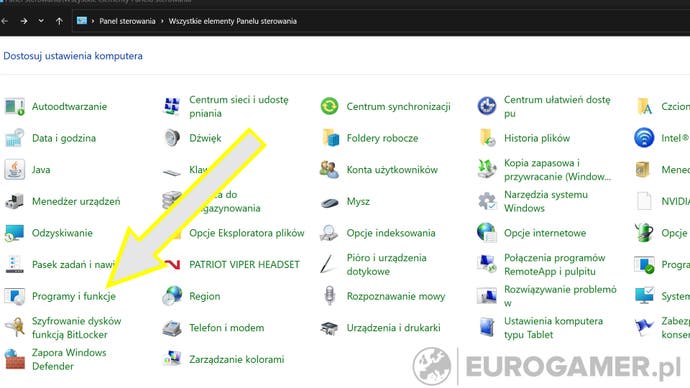Expand the chevron after Panel sterowania breadcrumb
The image size is (690, 388).
pos(162,21)
